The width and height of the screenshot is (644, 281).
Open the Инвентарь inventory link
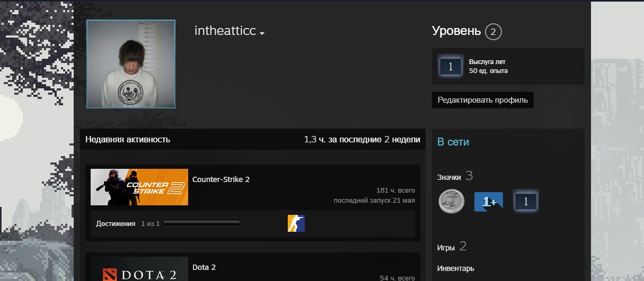pos(456,268)
